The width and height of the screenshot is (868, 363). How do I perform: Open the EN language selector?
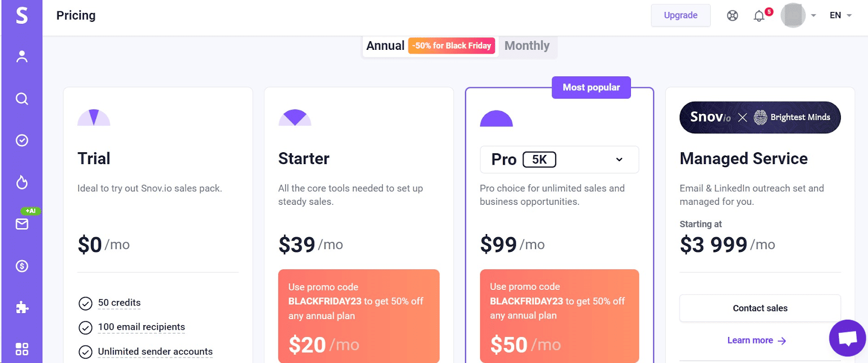point(839,15)
